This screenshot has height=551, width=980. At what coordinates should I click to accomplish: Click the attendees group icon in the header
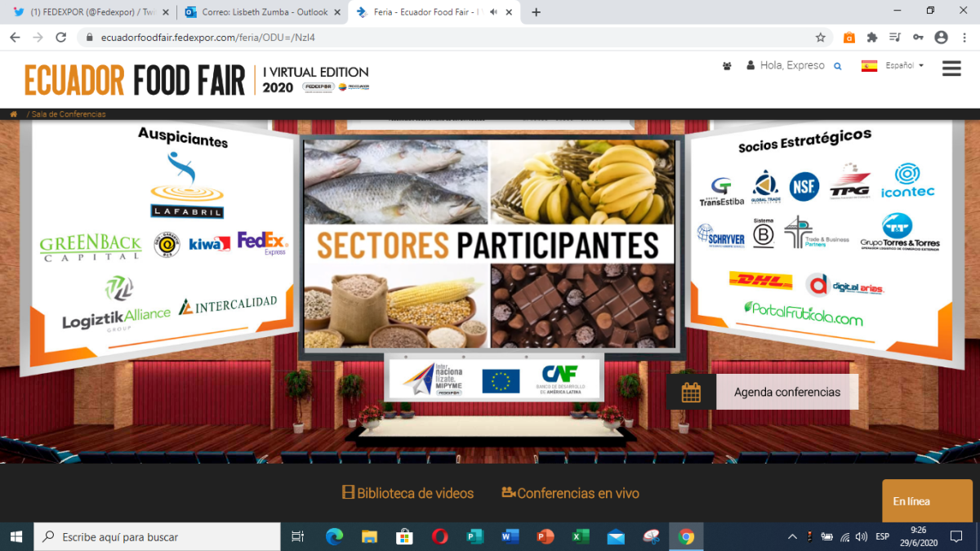(x=726, y=64)
